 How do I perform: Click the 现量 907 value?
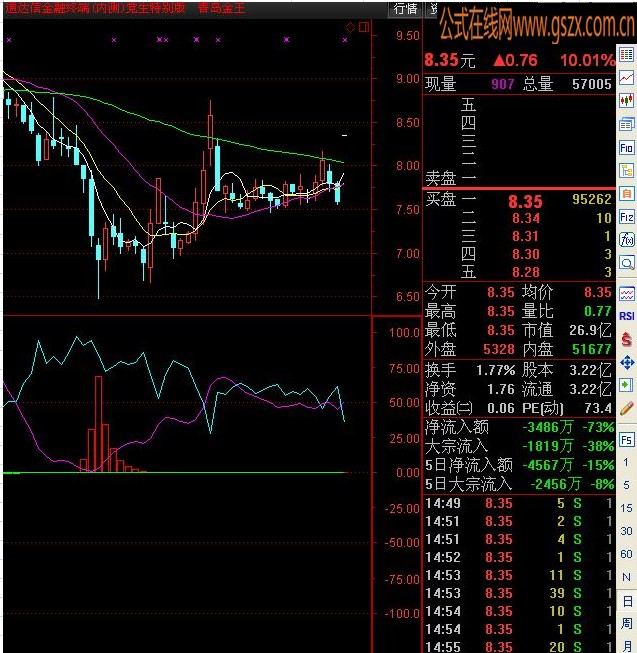[503, 84]
